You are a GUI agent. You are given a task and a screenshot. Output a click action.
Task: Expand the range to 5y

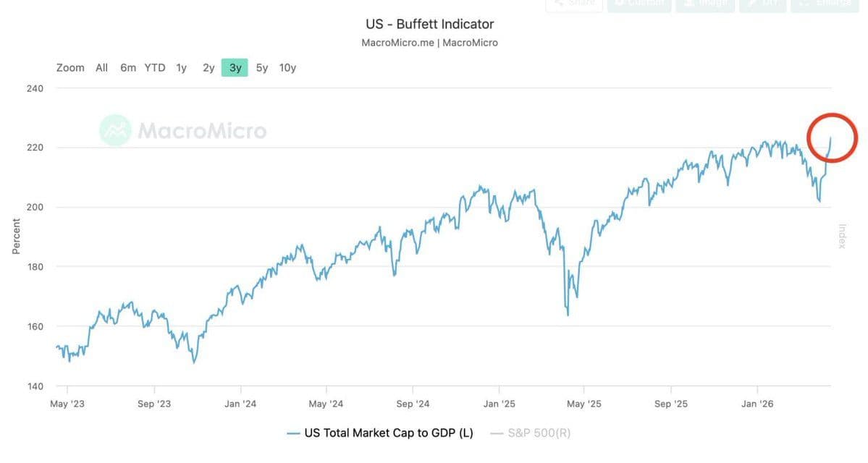tap(262, 68)
